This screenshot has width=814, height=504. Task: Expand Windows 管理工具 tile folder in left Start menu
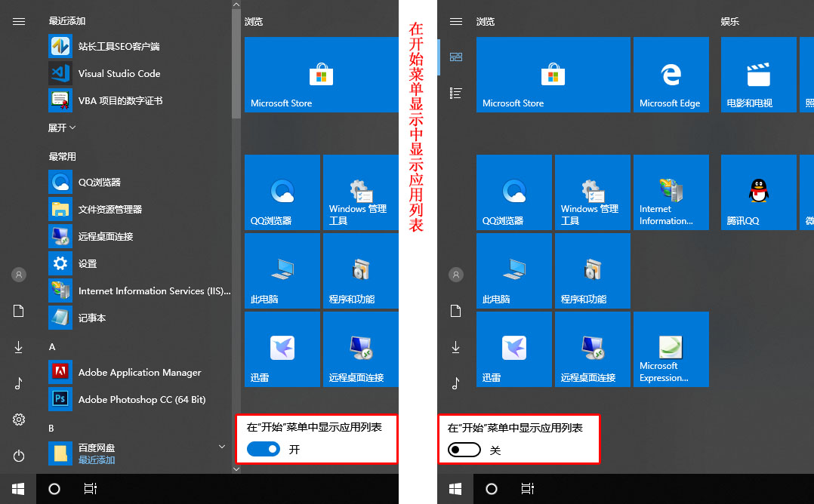coord(361,192)
